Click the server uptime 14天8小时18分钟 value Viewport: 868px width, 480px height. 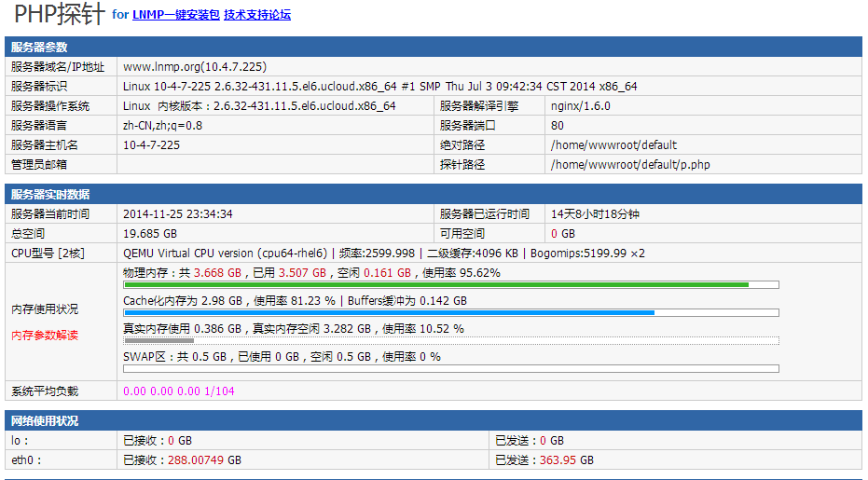[595, 214]
